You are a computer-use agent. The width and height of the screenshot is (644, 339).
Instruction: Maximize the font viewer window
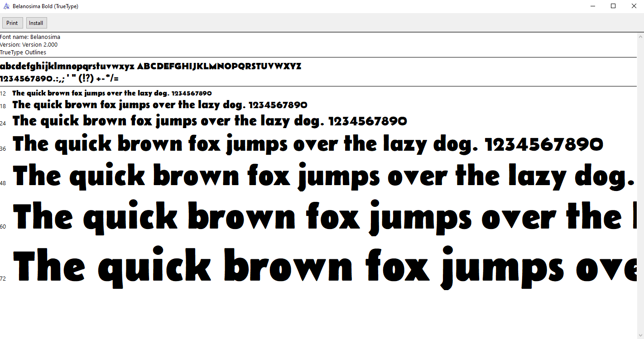click(x=613, y=6)
